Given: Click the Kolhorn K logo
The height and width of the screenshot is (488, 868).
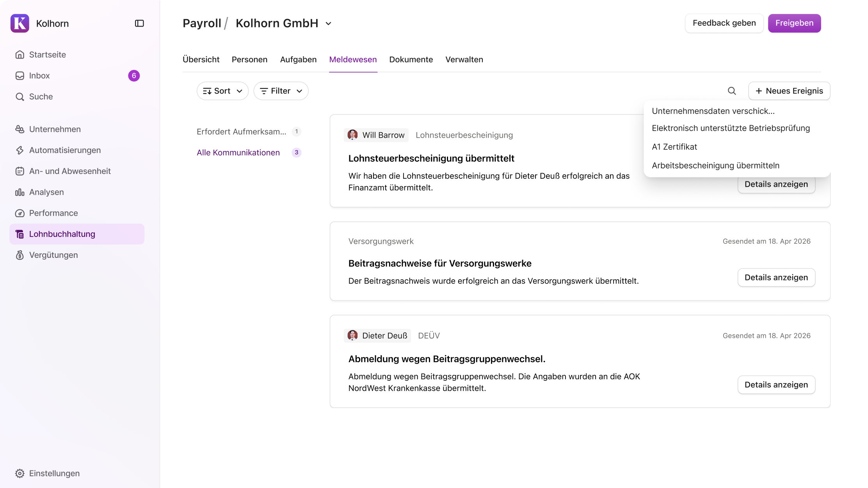Looking at the screenshot, I should [x=20, y=23].
